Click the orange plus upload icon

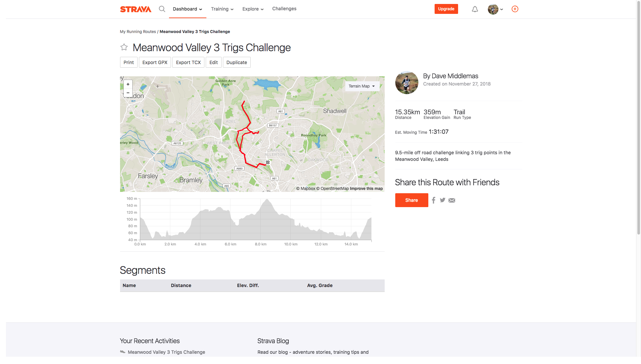click(515, 9)
